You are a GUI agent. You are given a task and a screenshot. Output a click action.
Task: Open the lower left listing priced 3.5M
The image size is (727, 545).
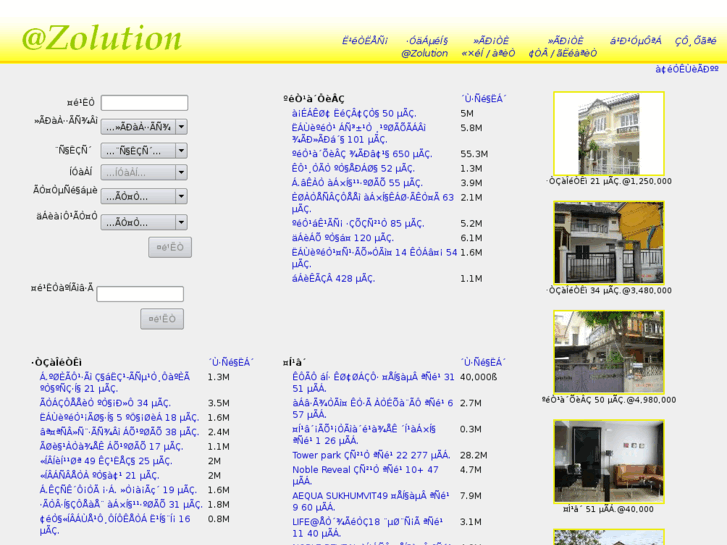105,403
